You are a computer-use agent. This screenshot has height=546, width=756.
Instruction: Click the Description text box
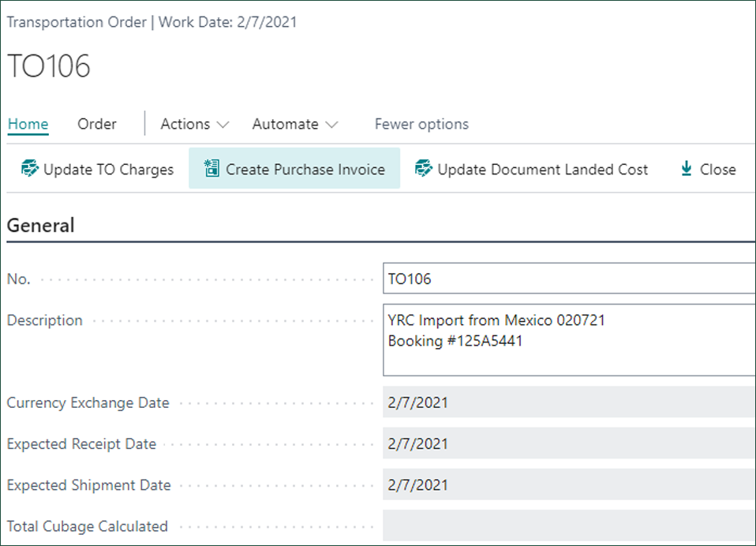point(569,340)
